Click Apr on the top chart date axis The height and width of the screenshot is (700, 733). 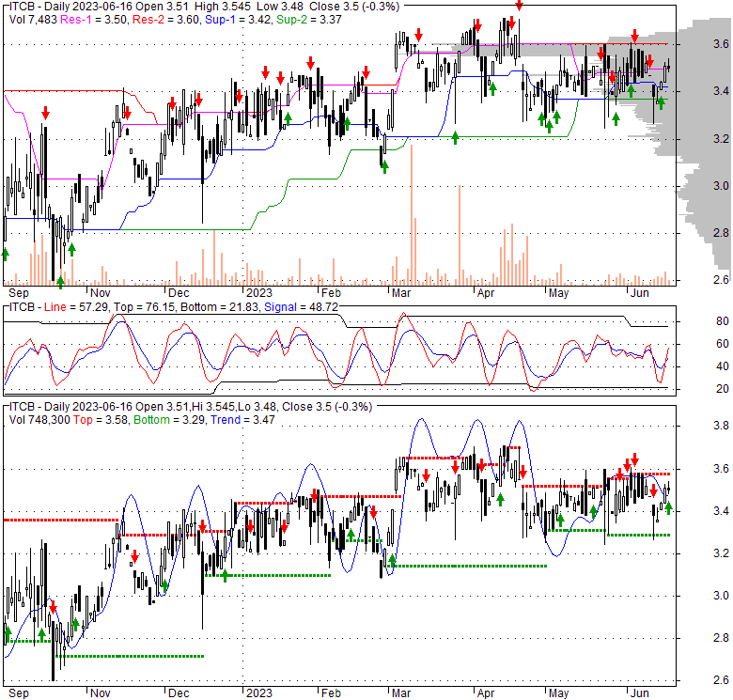pyautogui.click(x=486, y=293)
